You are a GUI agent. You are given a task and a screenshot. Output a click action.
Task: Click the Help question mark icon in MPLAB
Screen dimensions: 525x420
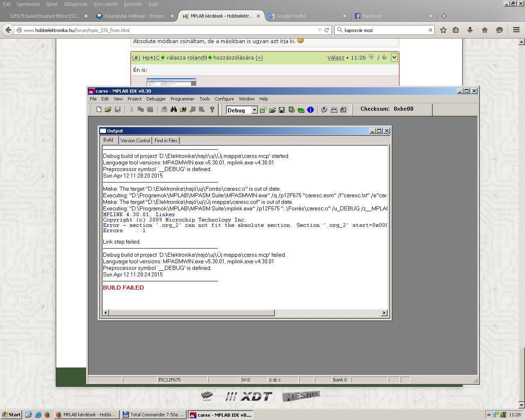coord(212,110)
